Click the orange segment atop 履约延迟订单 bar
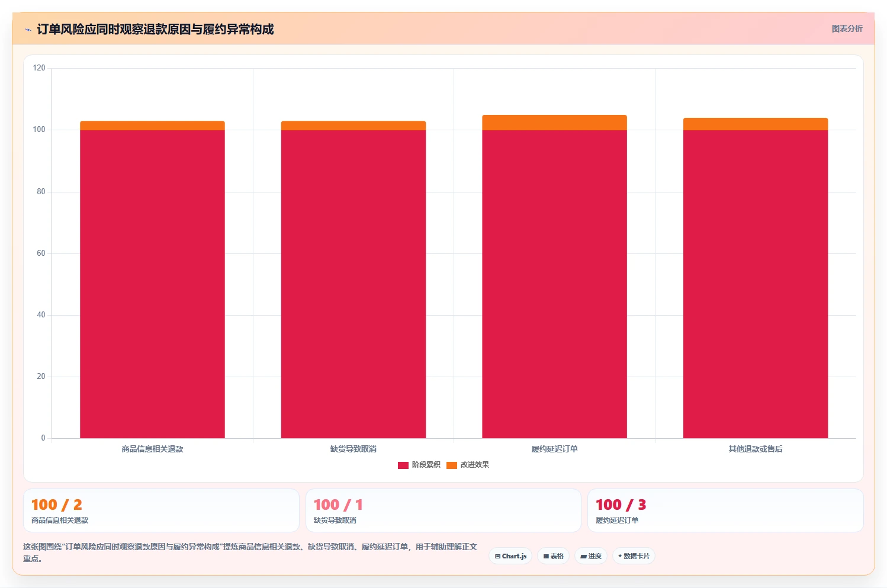The width and height of the screenshot is (887, 588). 554,123
